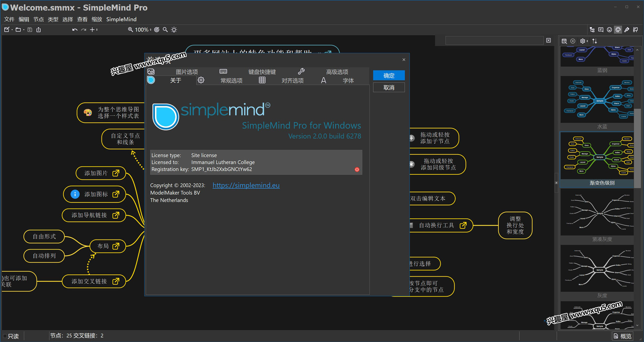Click into the search input field above the canvas
This screenshot has width=644, height=342.
tap(494, 40)
